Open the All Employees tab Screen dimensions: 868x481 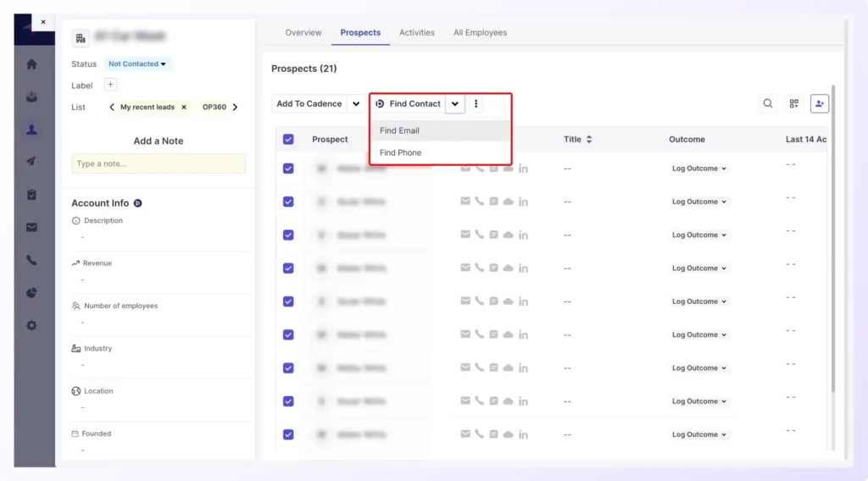[x=480, y=33]
